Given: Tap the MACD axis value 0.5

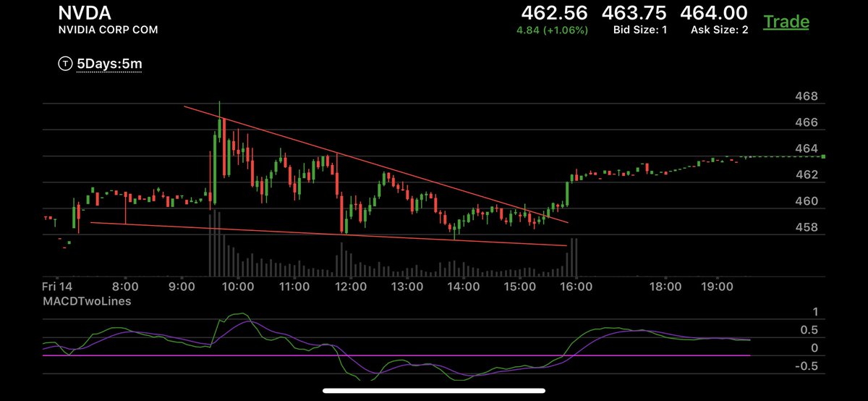Looking at the screenshot, I should pos(809,330).
